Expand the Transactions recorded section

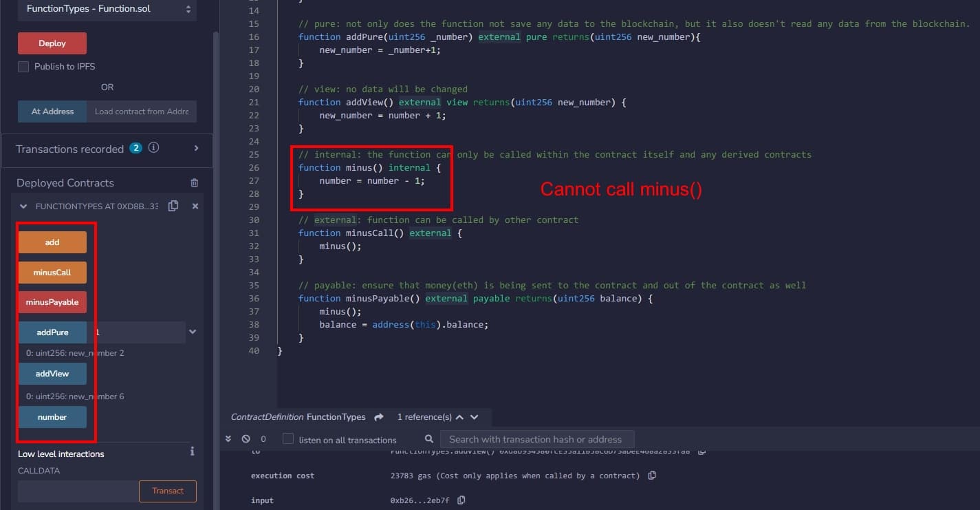196,148
